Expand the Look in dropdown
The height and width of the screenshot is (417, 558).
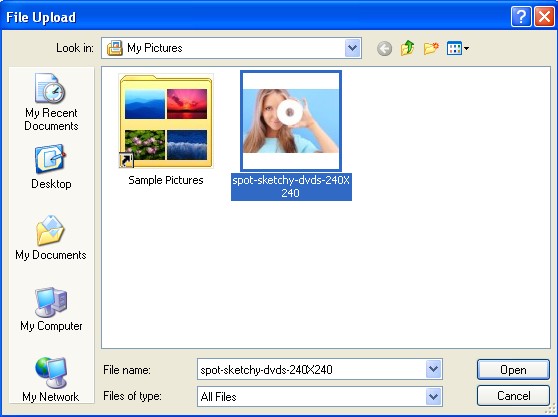(x=353, y=48)
